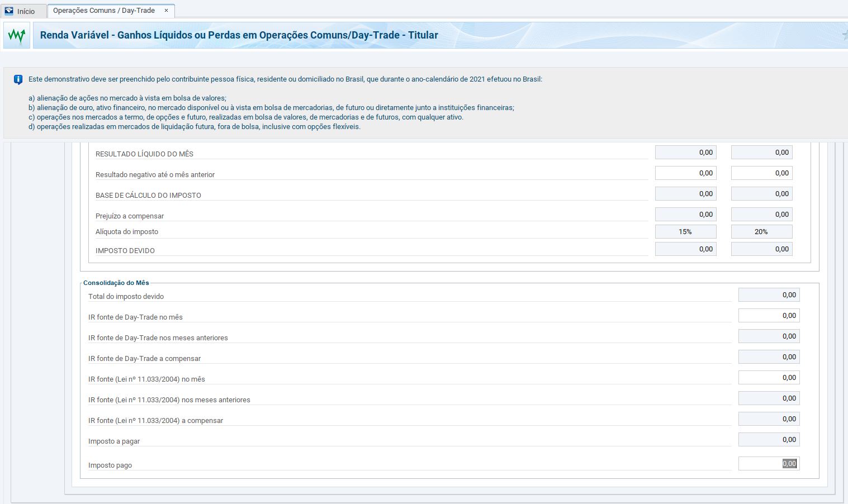Click the Imposto pago input field

(769, 463)
